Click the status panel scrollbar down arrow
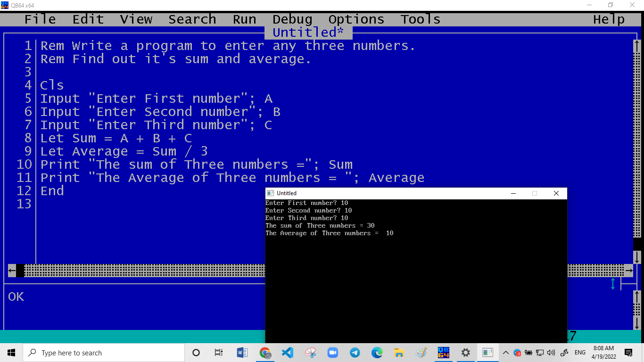The width and height of the screenshot is (644, 362). coord(637,323)
